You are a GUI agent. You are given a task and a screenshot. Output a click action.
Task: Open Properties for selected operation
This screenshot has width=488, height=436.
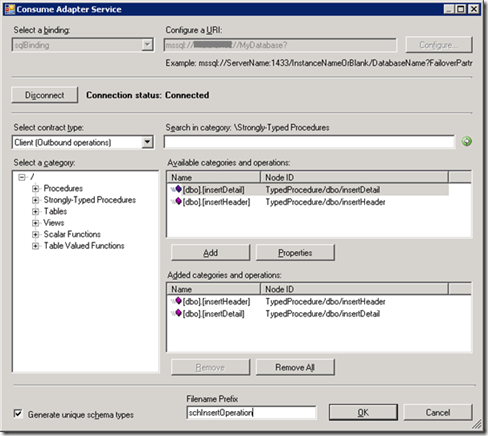[295, 253]
